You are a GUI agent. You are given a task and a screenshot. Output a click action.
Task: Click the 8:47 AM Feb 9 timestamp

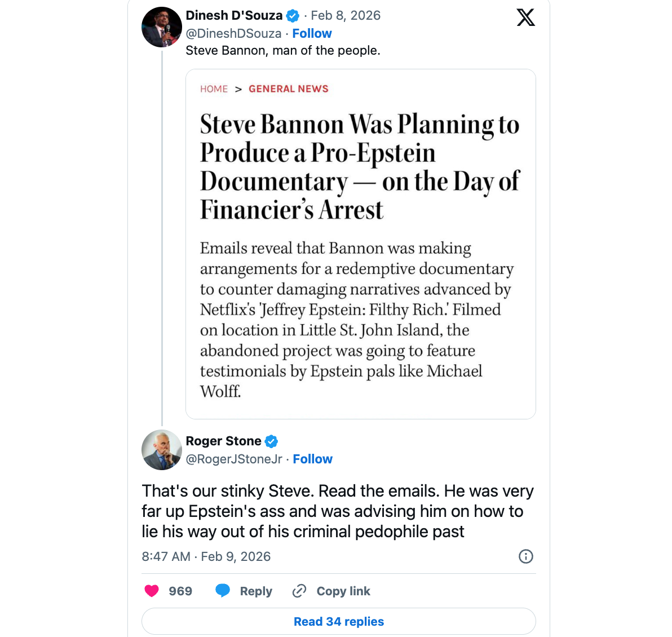(206, 556)
